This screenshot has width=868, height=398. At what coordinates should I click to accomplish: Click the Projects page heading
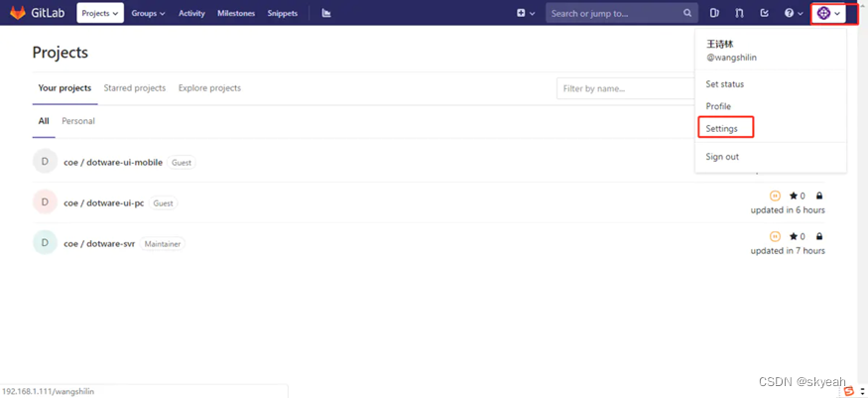[x=60, y=53]
